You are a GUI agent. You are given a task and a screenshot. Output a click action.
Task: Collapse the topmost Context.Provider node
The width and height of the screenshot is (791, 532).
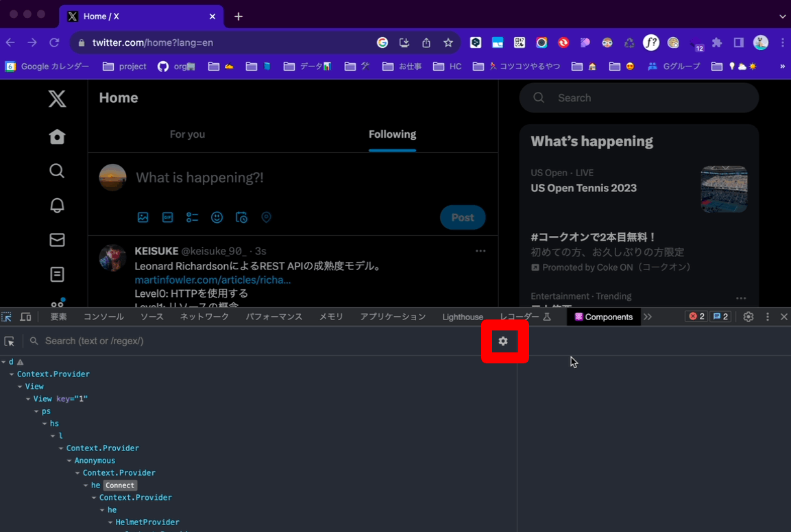click(12, 374)
